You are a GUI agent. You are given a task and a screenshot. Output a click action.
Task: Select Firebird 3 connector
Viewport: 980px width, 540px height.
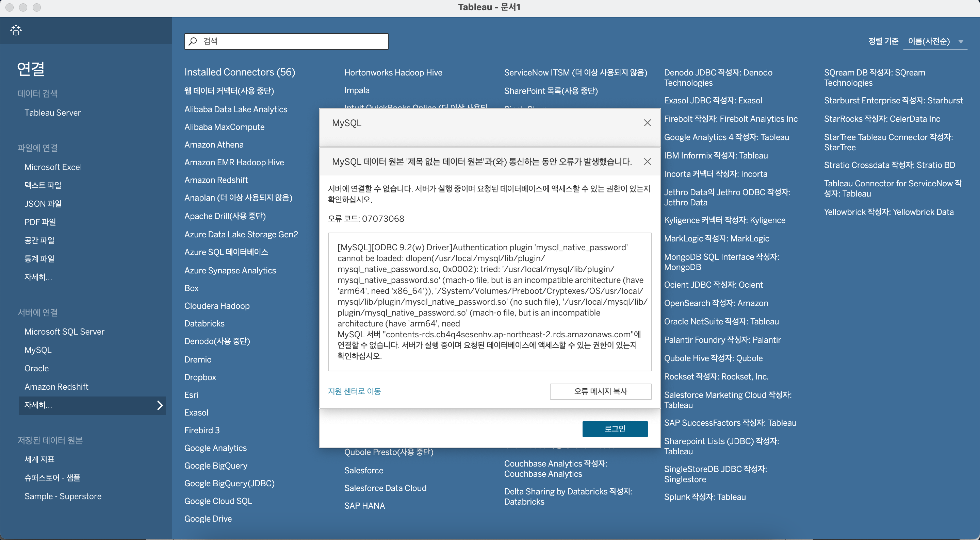click(202, 430)
